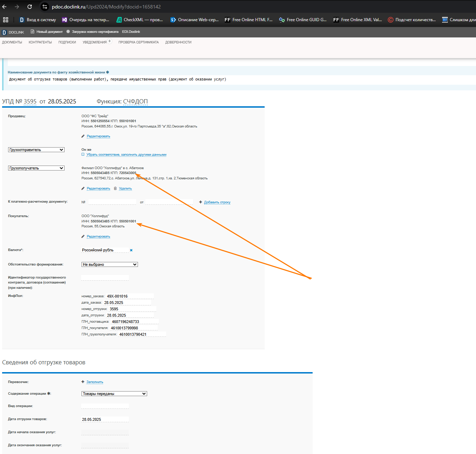Click 'Новый документ' in top bar
The image size is (476, 454).
[47, 32]
